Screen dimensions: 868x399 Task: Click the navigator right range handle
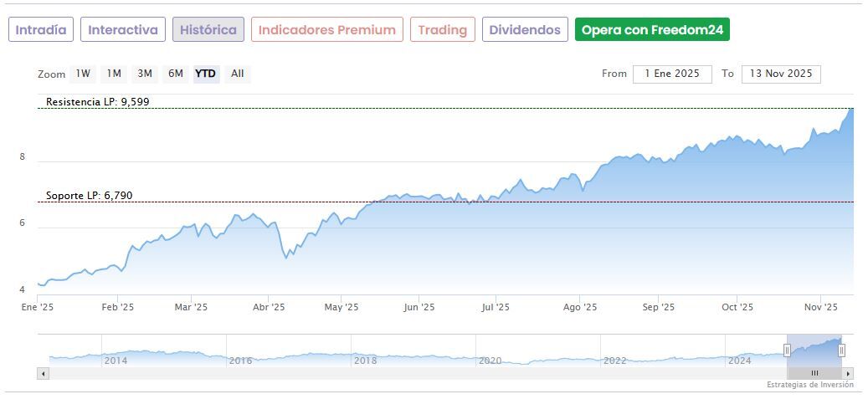[841, 350]
